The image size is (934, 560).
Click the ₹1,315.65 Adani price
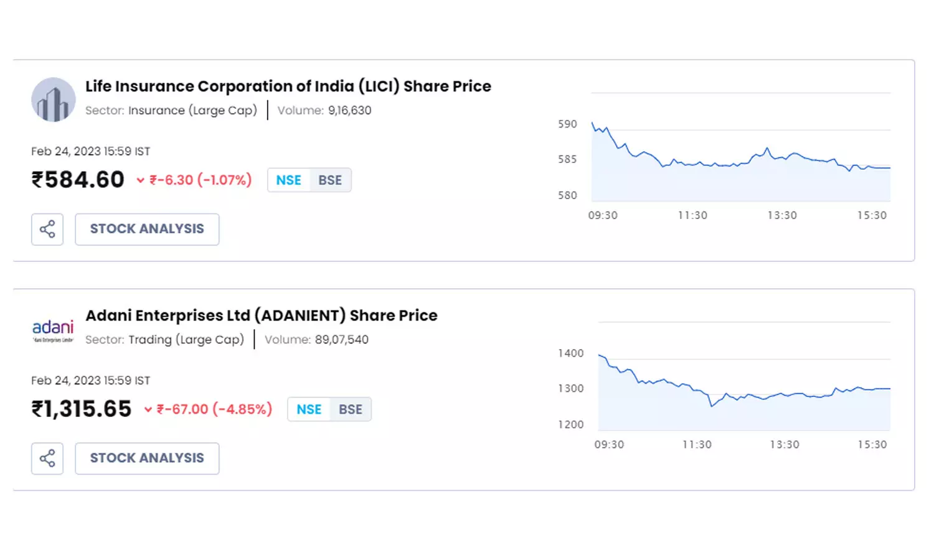[82, 409]
